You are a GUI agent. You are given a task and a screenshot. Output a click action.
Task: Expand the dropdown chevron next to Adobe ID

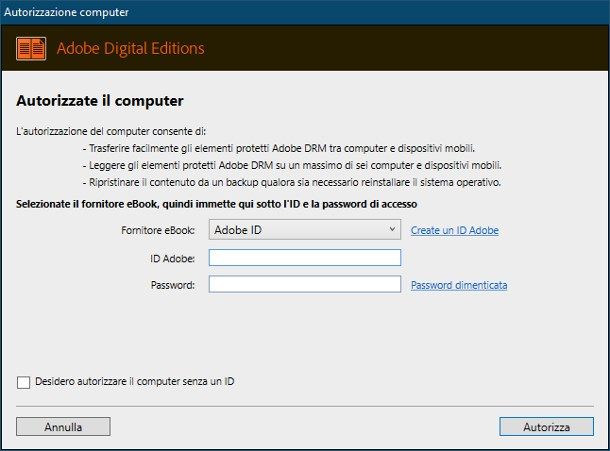[x=393, y=229]
